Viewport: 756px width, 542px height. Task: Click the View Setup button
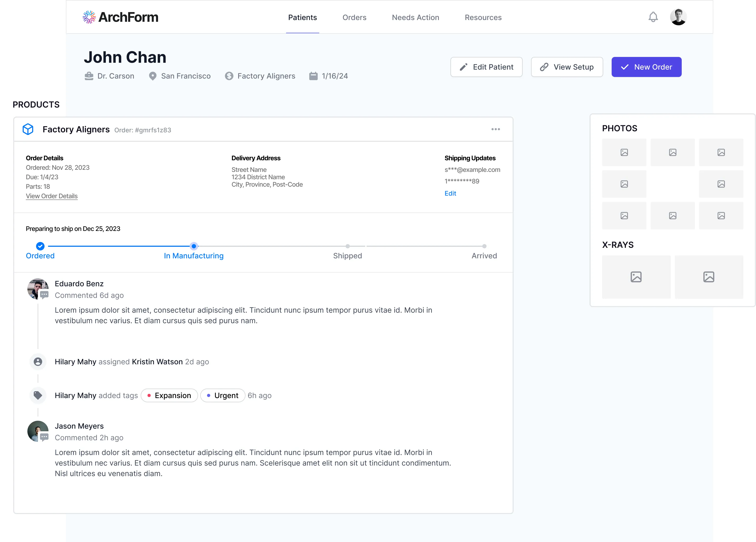point(567,67)
